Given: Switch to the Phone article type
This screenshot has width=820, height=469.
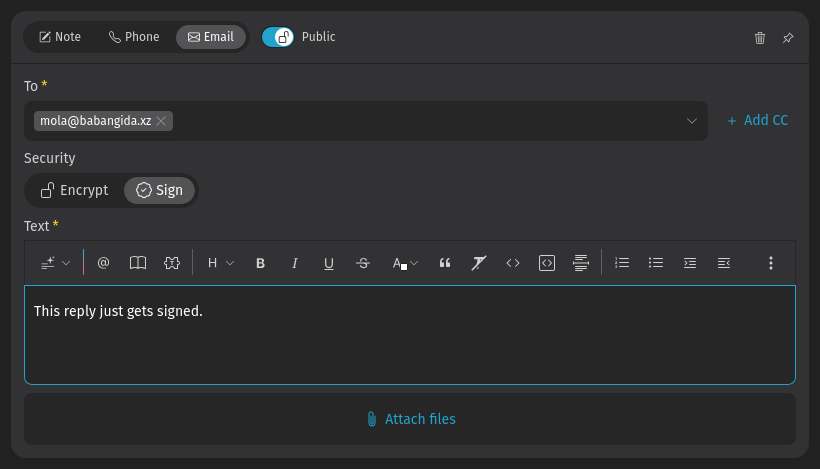Looking at the screenshot, I should click(x=134, y=37).
